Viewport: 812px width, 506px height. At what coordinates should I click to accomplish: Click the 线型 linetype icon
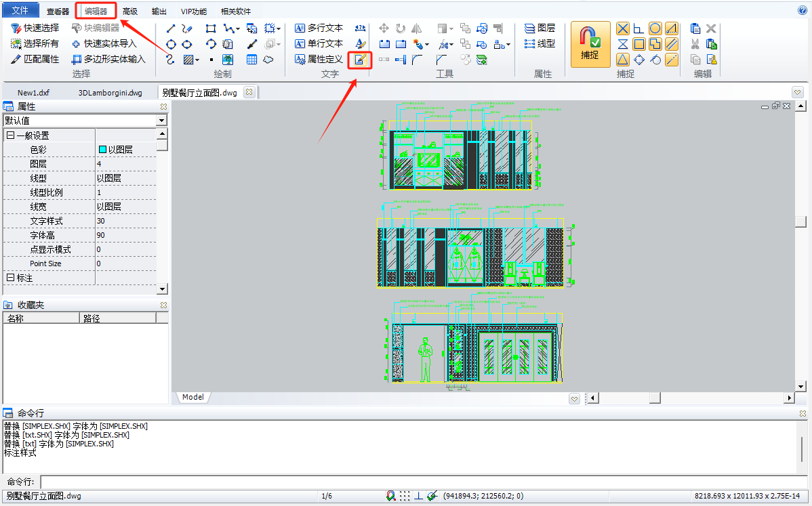[x=540, y=44]
